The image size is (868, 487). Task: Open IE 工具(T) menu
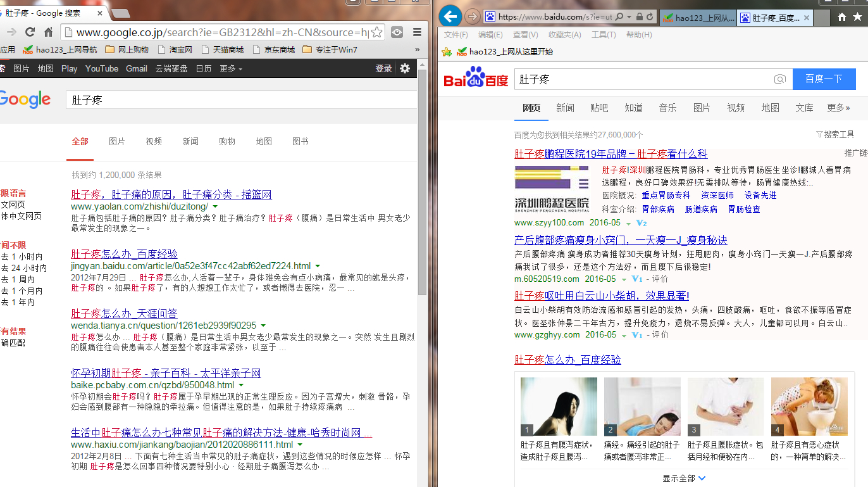point(603,35)
